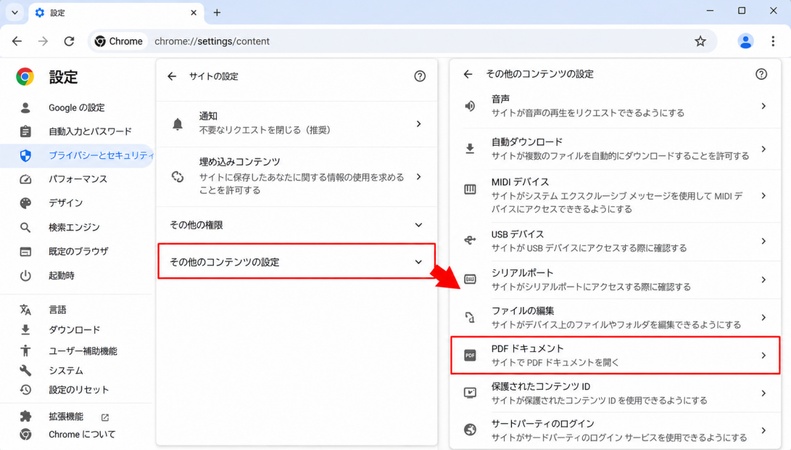Open a new tab with the plus button

click(x=217, y=13)
